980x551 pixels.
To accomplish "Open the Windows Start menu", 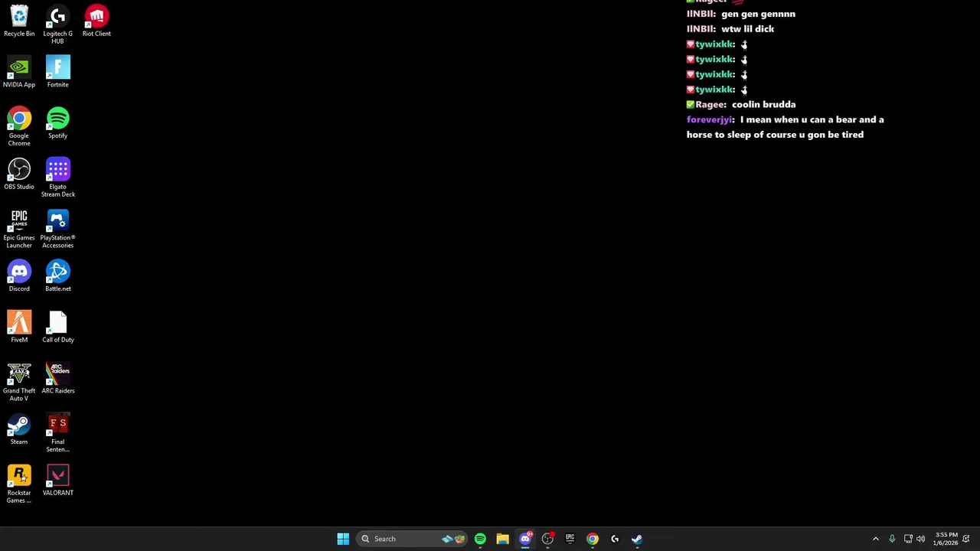I will [343, 539].
